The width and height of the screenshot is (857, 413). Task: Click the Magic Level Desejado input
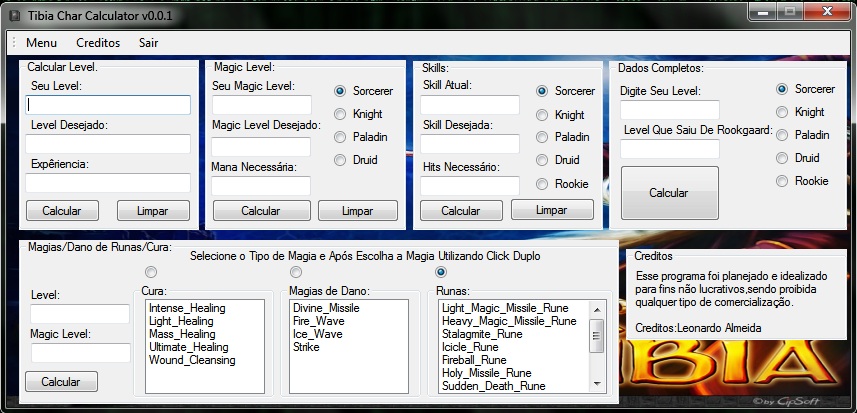click(x=261, y=146)
